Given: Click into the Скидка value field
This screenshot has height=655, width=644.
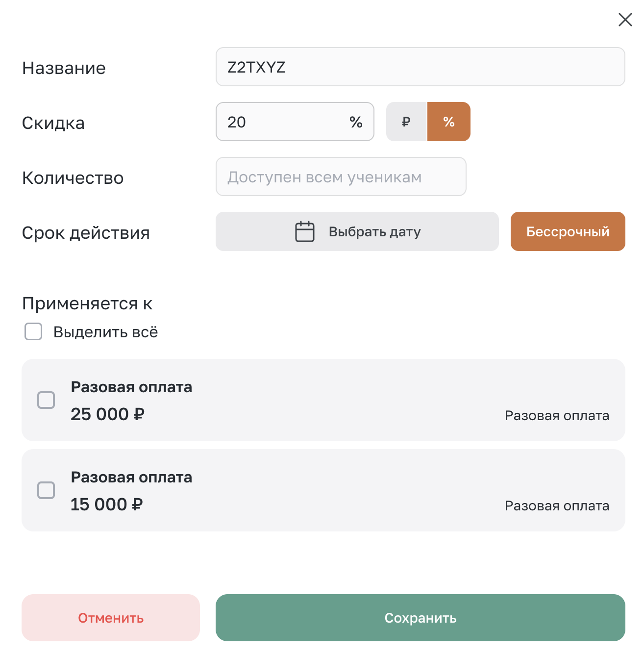Looking at the screenshot, I should [x=295, y=122].
